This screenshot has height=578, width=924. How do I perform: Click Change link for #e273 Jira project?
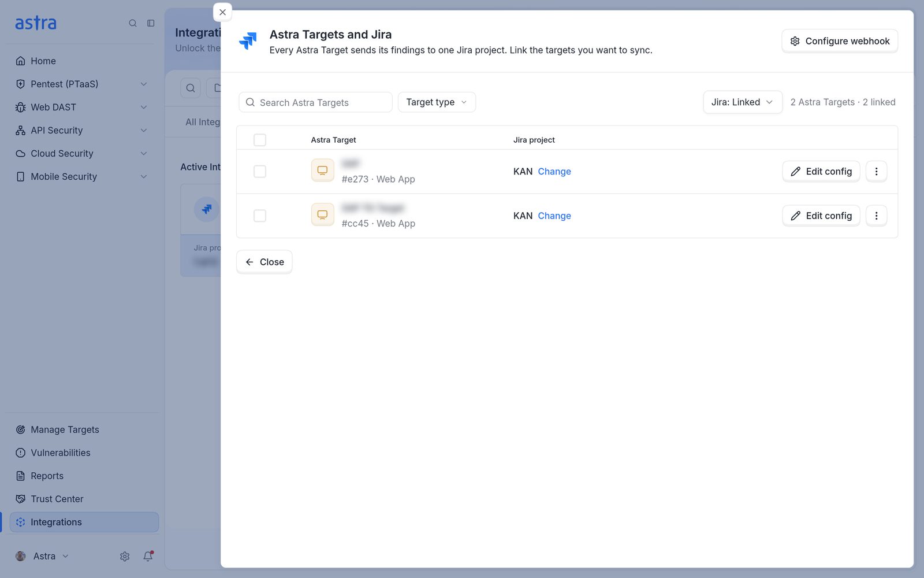coord(554,171)
